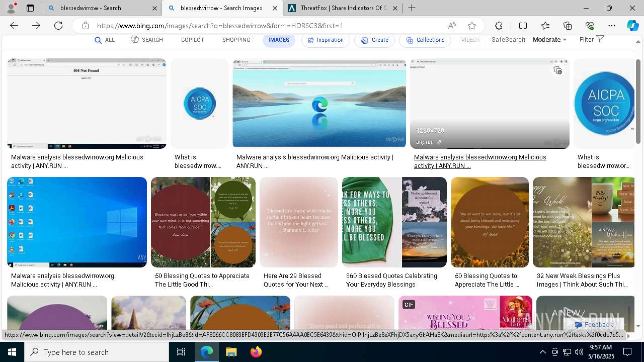Image resolution: width=644 pixels, height=362 pixels.
Task: Open a new browser tab
Action: tap(412, 8)
